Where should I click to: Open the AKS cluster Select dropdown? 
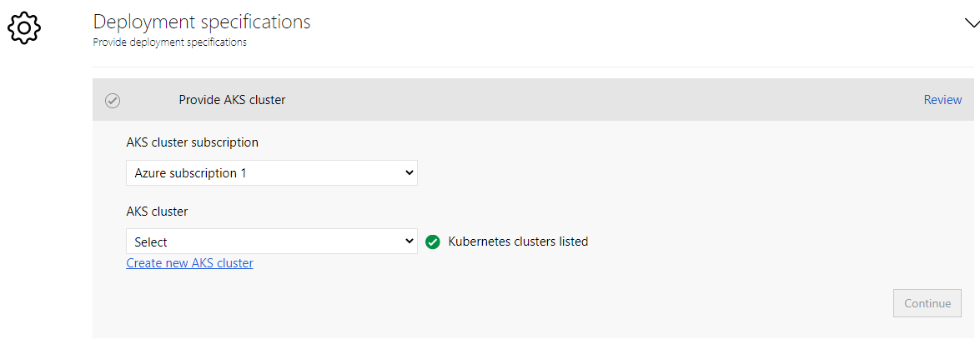click(x=271, y=242)
